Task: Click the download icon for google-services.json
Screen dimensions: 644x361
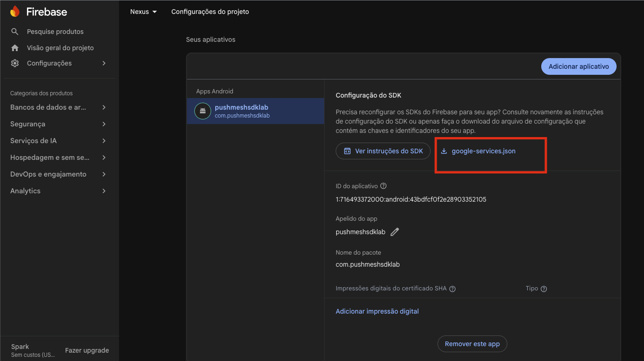Action: (444, 151)
